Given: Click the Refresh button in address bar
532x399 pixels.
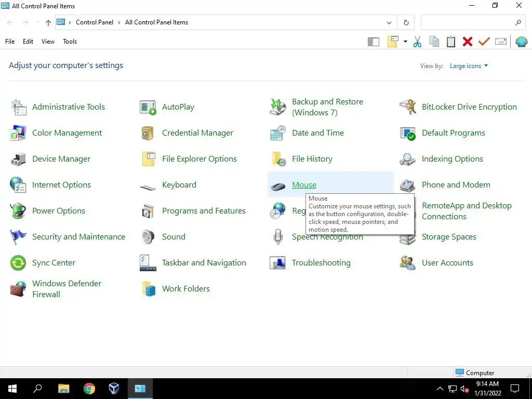Looking at the screenshot, I should 406,23.
